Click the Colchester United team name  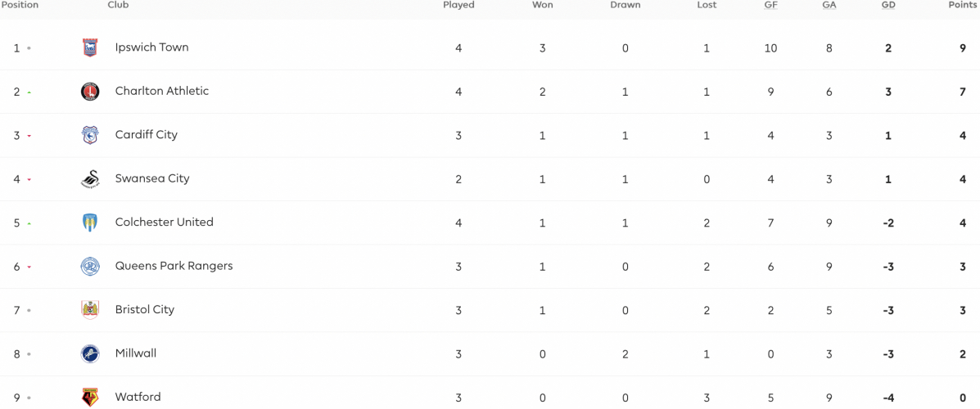coord(165,222)
